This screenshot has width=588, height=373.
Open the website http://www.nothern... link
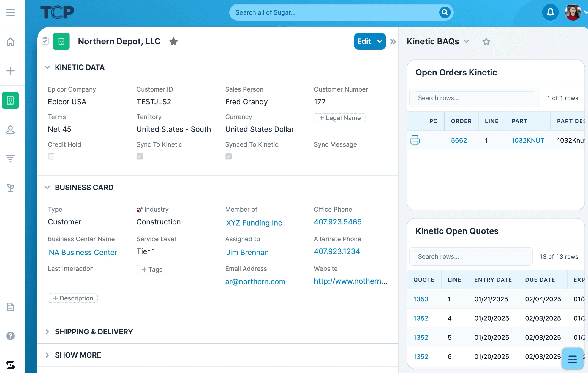click(x=350, y=281)
